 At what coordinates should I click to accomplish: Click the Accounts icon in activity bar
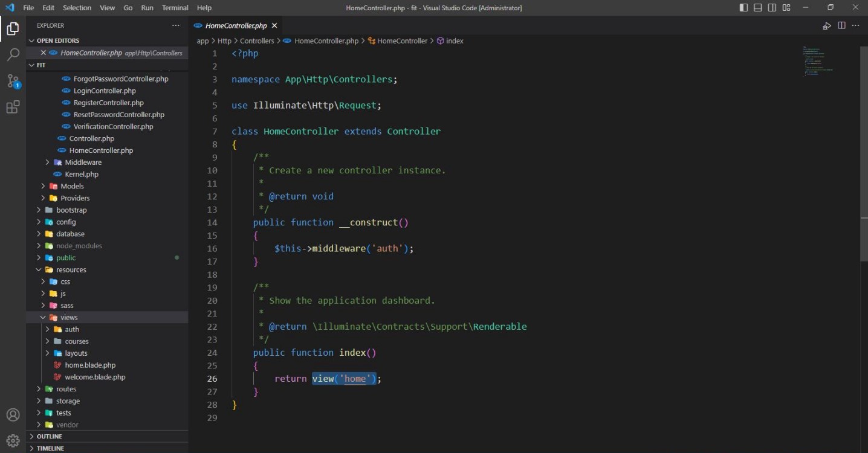(13, 415)
